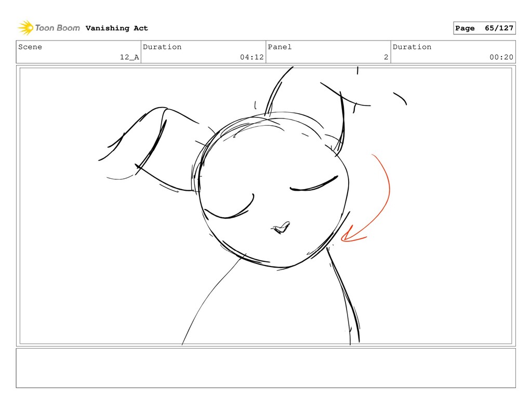Viewport: 532px width, 412px height.
Task: Click panel number '2'
Action: pyautogui.click(x=386, y=57)
